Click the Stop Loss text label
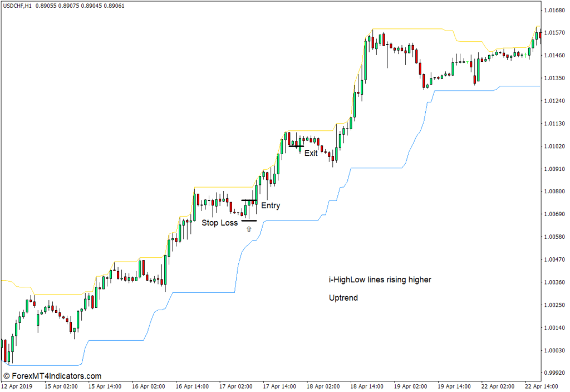 coord(219,223)
